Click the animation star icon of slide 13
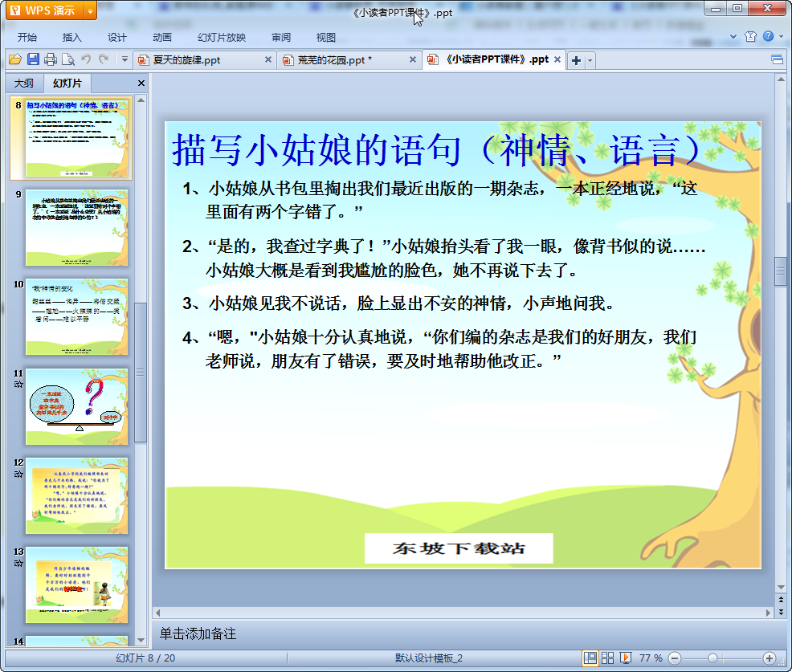Screen dimensions: 792x672 click(x=18, y=564)
